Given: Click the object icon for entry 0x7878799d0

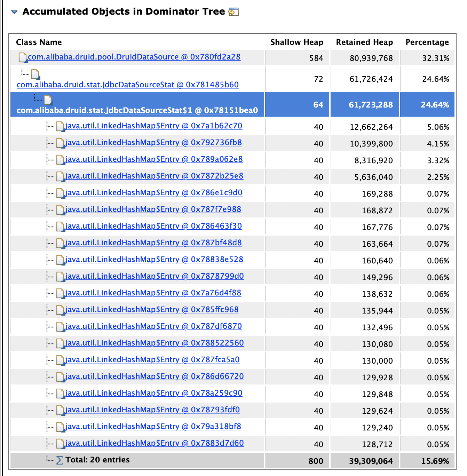Looking at the screenshot, I should click(x=61, y=277).
